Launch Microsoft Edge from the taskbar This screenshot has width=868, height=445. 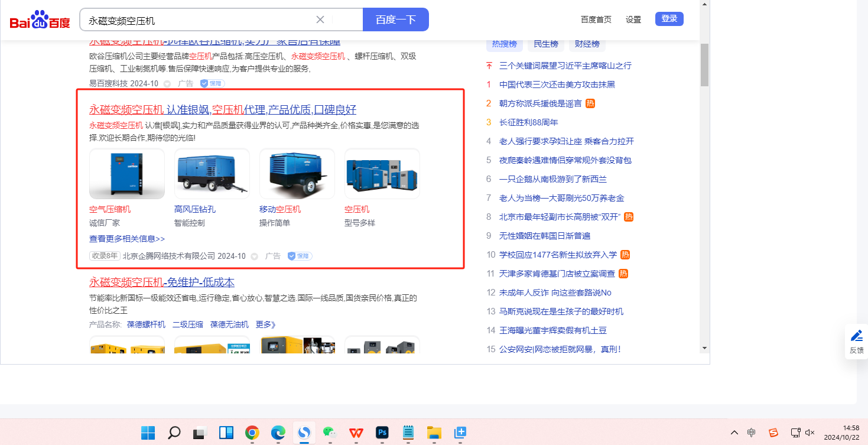(x=278, y=433)
